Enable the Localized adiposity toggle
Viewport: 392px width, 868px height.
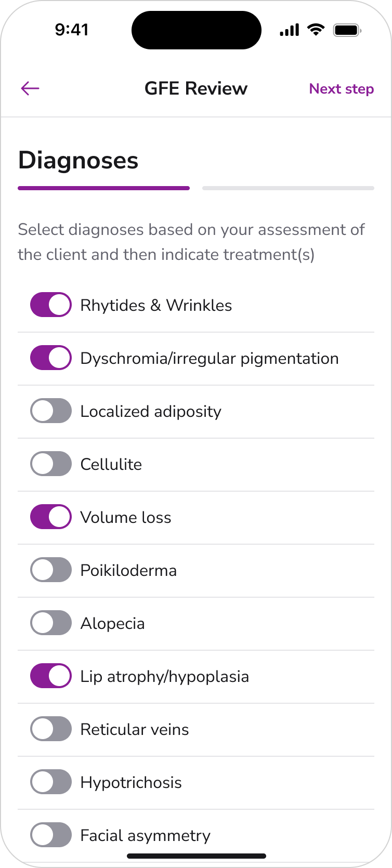(x=51, y=411)
